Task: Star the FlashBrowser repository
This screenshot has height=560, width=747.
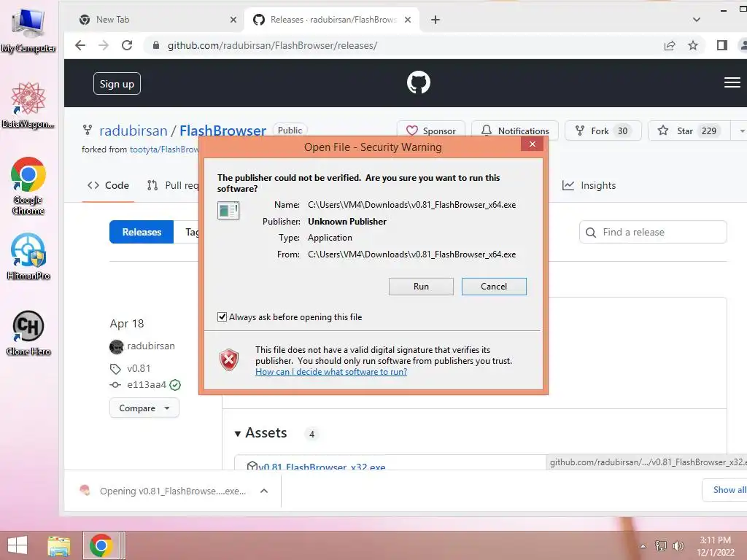Action: point(689,131)
